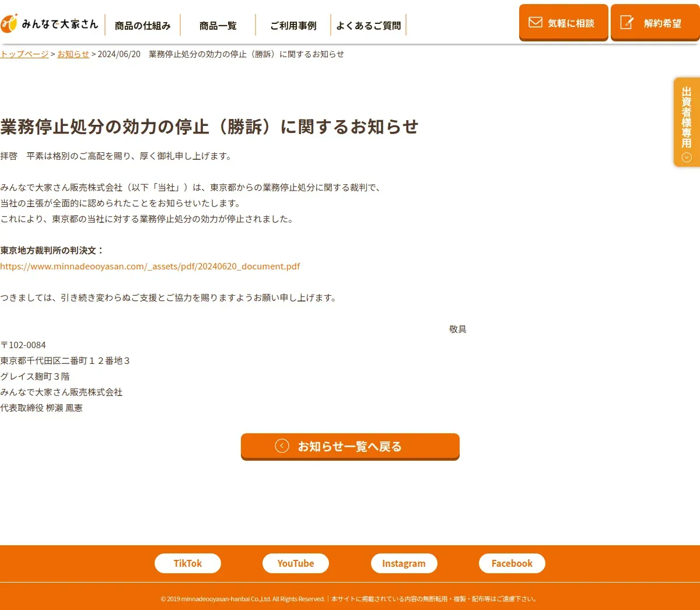Click the down-chevron circle on 出資者様専用 tab
The height and width of the screenshot is (610, 700).
[x=687, y=157]
